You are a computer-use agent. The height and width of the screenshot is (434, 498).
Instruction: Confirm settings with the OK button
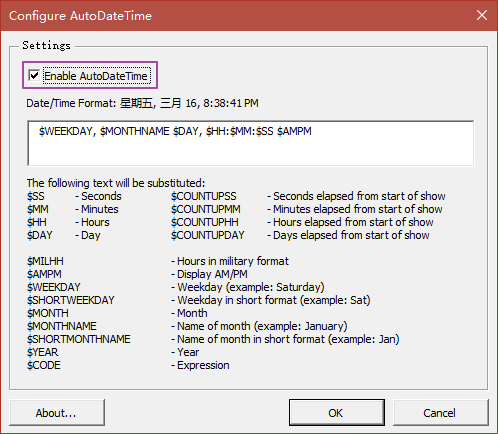(337, 413)
